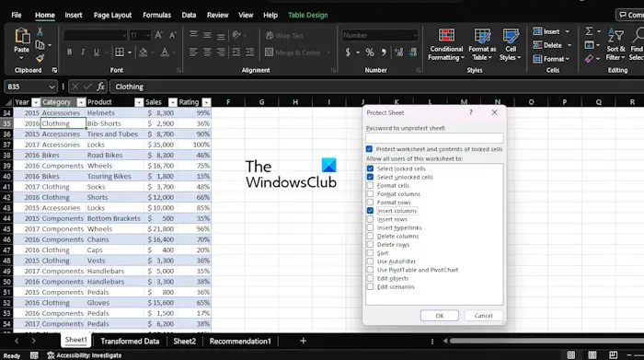
Task: Toggle Bold formatting
Action: 69,52
